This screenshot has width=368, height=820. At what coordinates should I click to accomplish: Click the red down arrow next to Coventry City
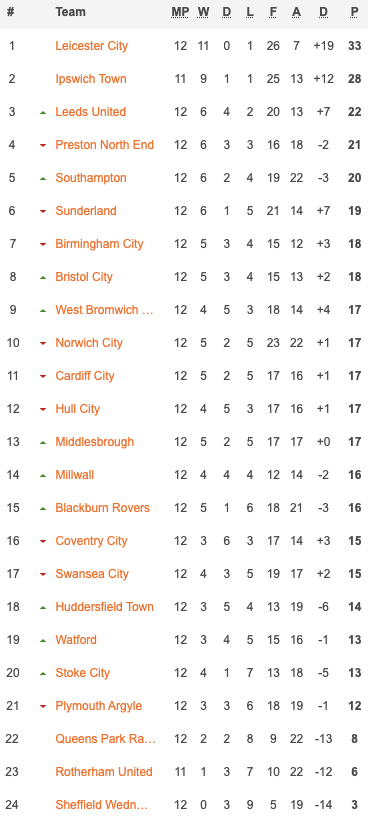pyautogui.click(x=43, y=541)
